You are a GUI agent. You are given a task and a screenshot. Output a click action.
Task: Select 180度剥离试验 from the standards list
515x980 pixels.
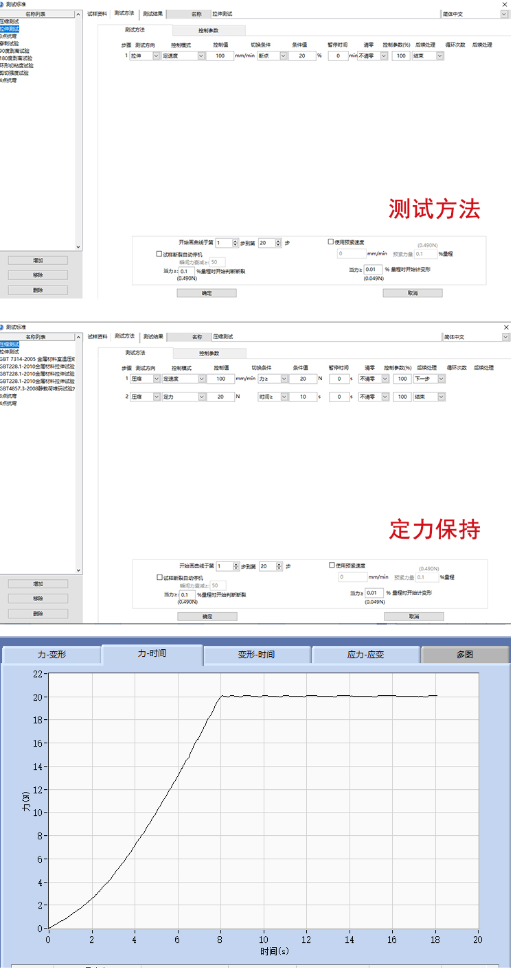pyautogui.click(x=16, y=58)
